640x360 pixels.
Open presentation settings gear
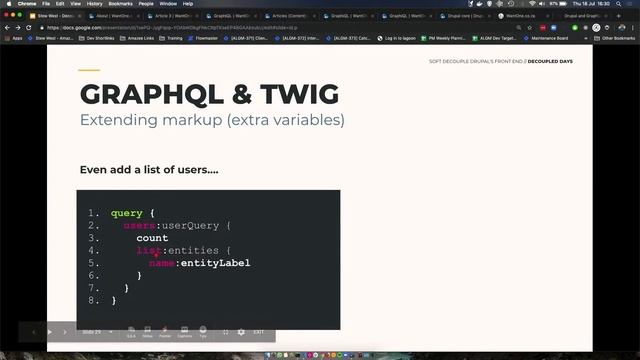(x=241, y=332)
